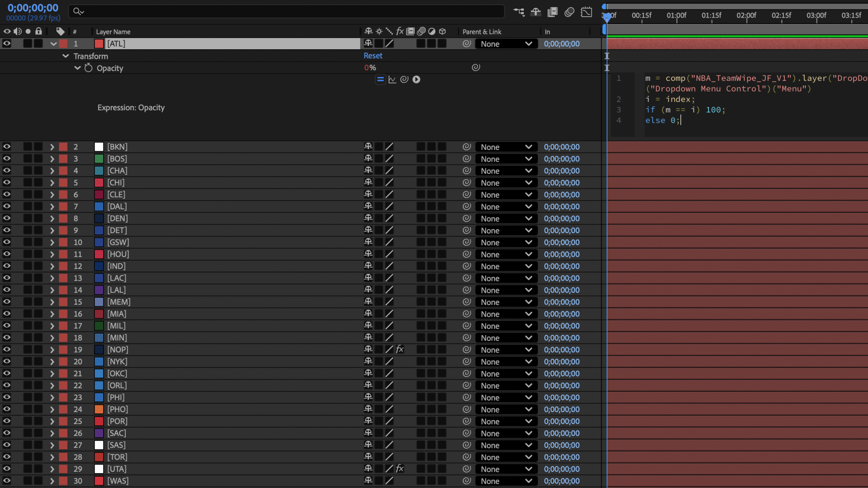Screen dimensions: 868x488
Task: Click the current timecode display
Action: click(33, 8)
